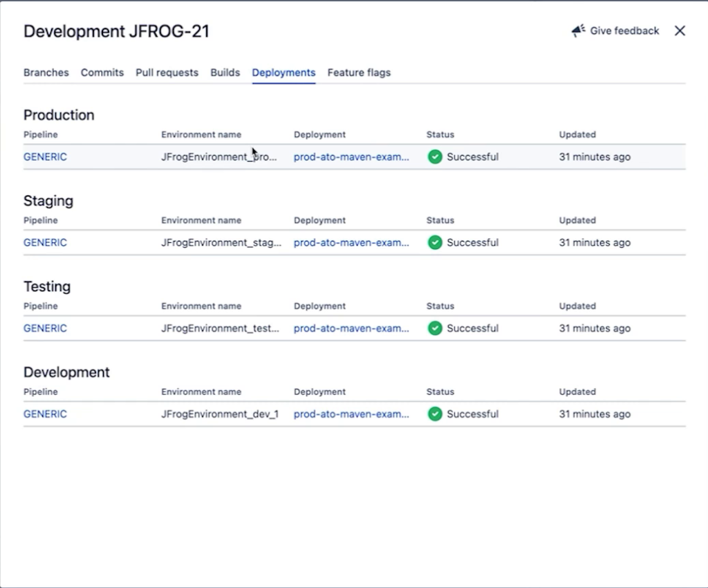The image size is (708, 588).
Task: Open the GENERIC pipeline link under Production
Action: 46,157
